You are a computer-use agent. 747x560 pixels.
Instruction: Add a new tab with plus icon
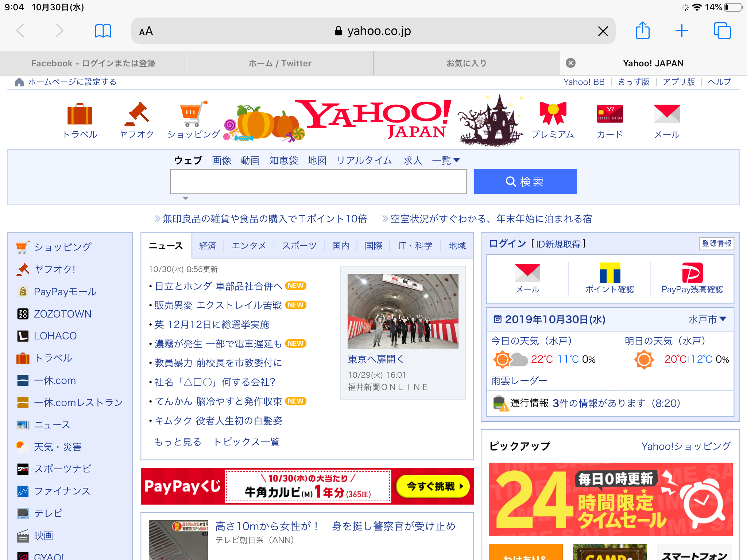click(x=682, y=31)
